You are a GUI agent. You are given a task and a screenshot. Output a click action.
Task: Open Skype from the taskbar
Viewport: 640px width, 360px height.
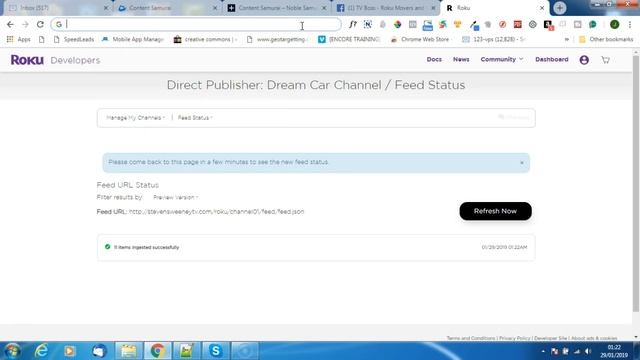(x=216, y=351)
